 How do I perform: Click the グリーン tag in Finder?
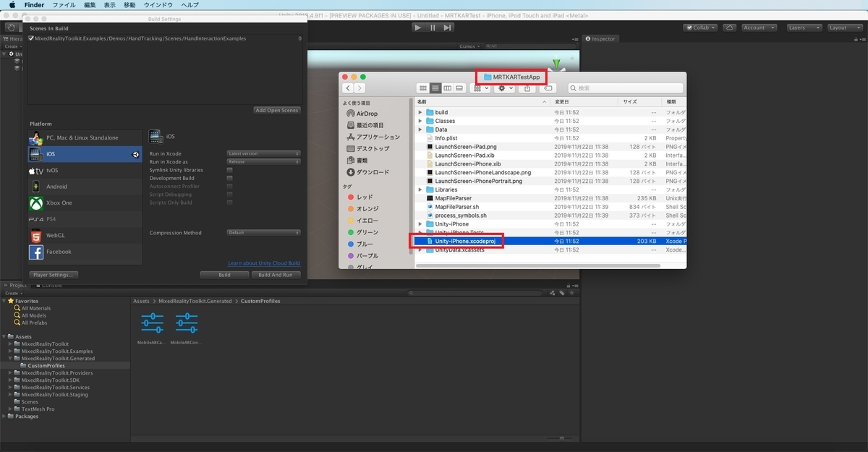tap(362, 232)
